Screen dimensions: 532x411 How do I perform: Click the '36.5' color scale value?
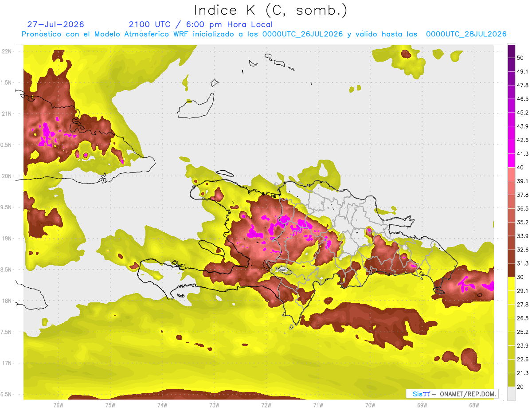coord(523,208)
